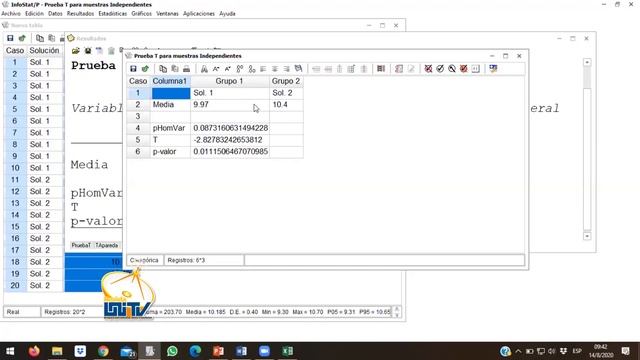Show hidden tray icons chevron

click(518, 351)
